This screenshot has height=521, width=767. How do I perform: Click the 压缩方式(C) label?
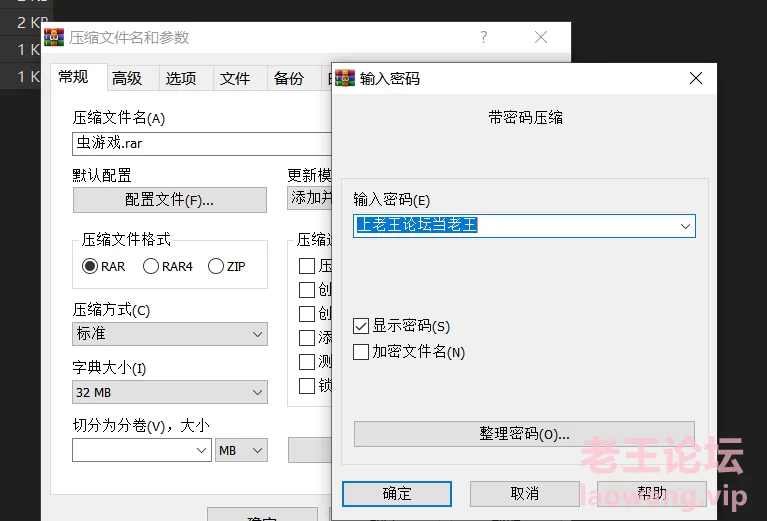112,310
